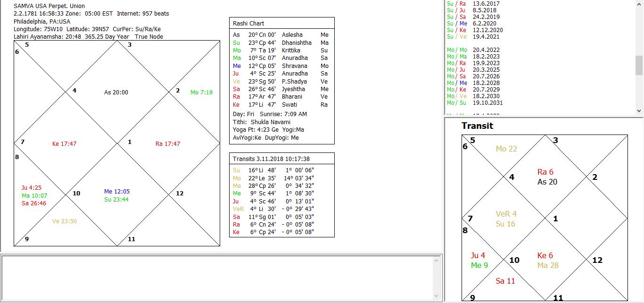Viewport: 644px width, 303px height.
Task: Click Mo 22 in the Transit chart
Action: point(506,149)
